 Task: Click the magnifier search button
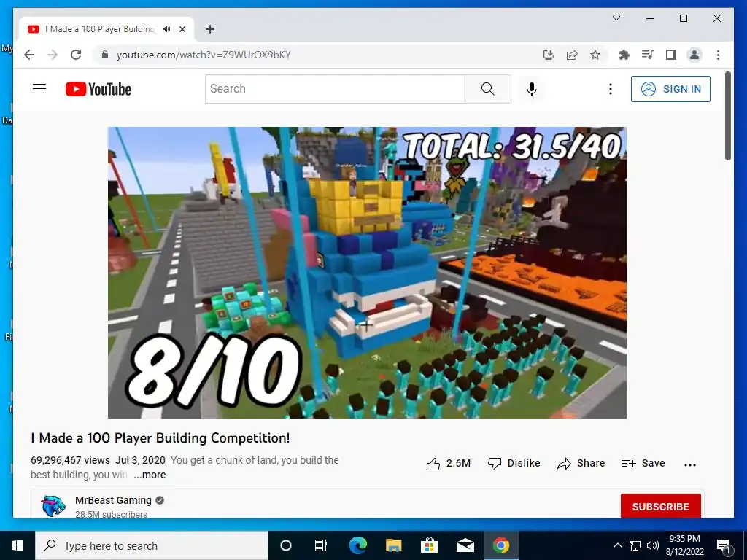[488, 88]
